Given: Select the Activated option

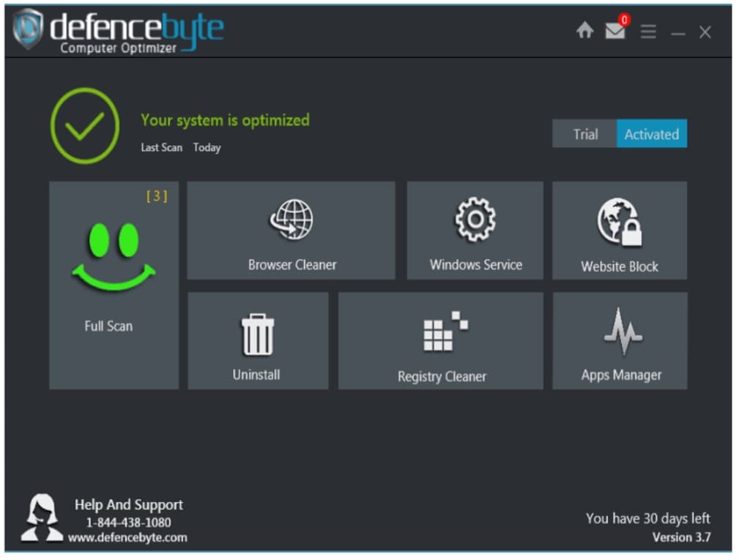Looking at the screenshot, I should pyautogui.click(x=652, y=134).
